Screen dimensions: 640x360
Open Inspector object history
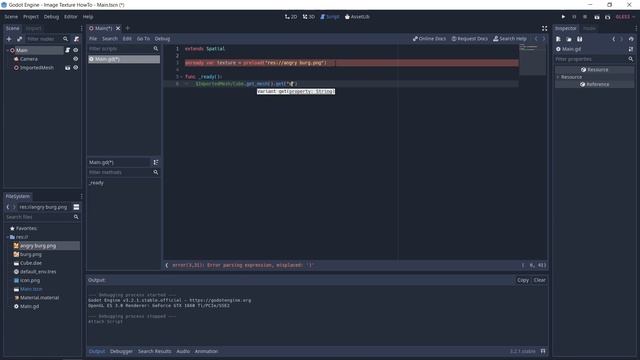(x=631, y=39)
